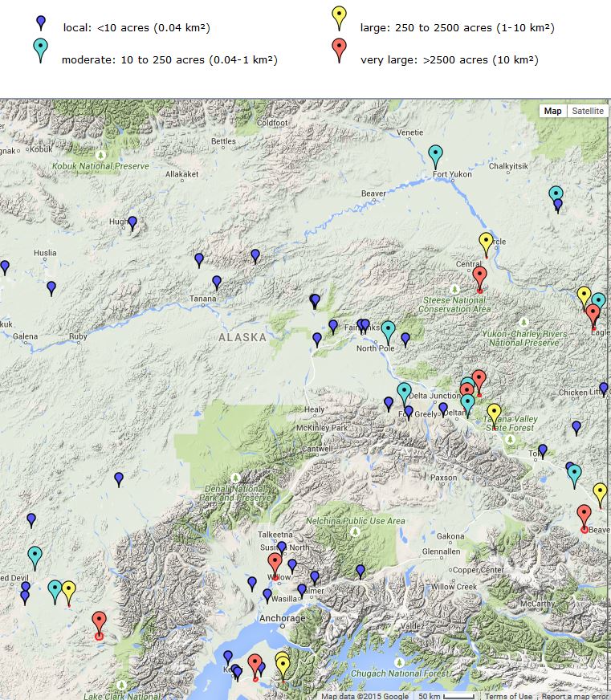Select the Map view tab
Viewport: 611px width, 700px height.
tap(552, 111)
